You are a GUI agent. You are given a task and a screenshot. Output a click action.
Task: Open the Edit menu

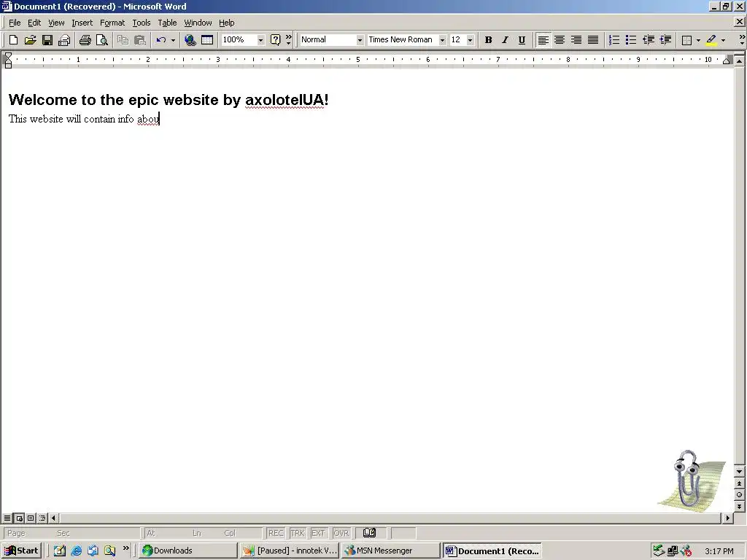(x=34, y=23)
